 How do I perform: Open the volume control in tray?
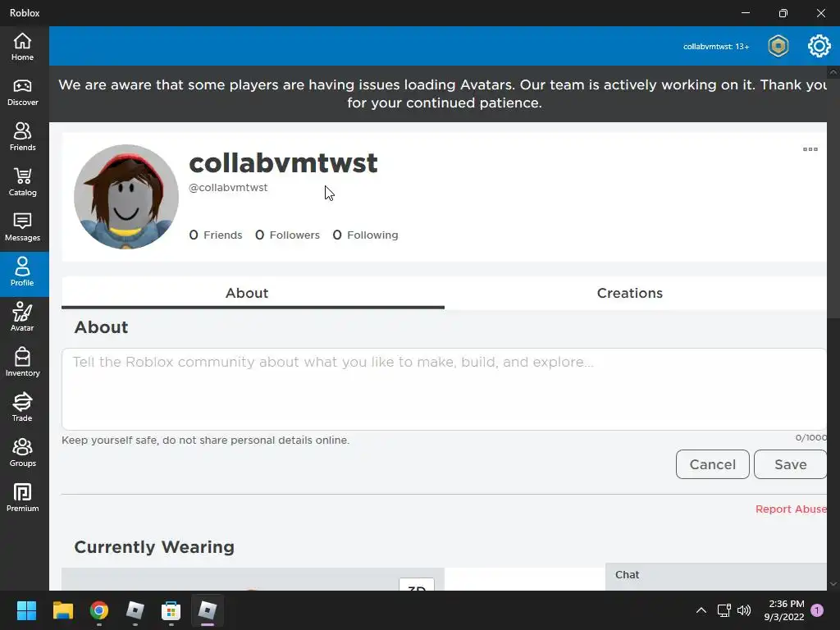click(x=744, y=610)
